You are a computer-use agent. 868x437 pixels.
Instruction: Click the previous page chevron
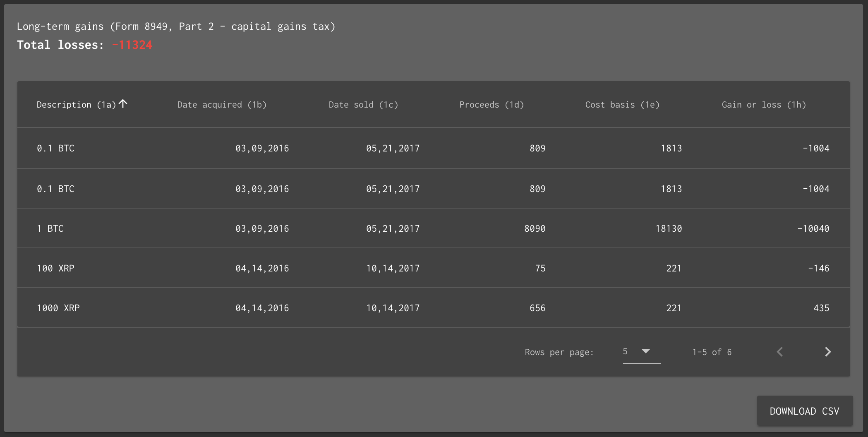[780, 352]
